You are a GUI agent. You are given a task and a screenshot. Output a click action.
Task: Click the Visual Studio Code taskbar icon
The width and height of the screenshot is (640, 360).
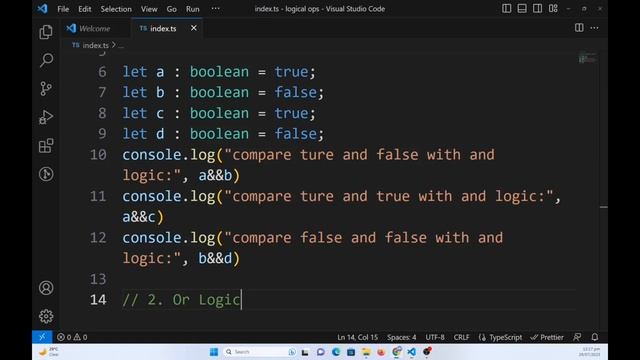pos(411,352)
